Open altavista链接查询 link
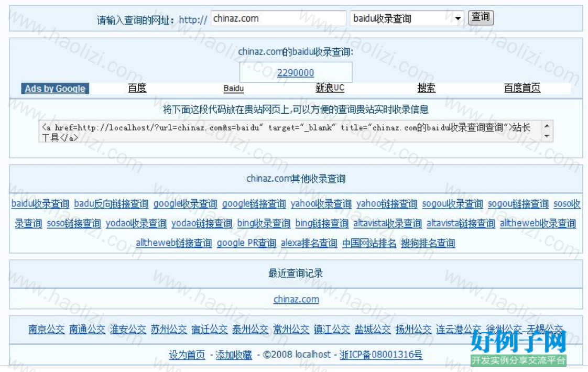The height and width of the screenshot is (372, 588). pos(461,224)
